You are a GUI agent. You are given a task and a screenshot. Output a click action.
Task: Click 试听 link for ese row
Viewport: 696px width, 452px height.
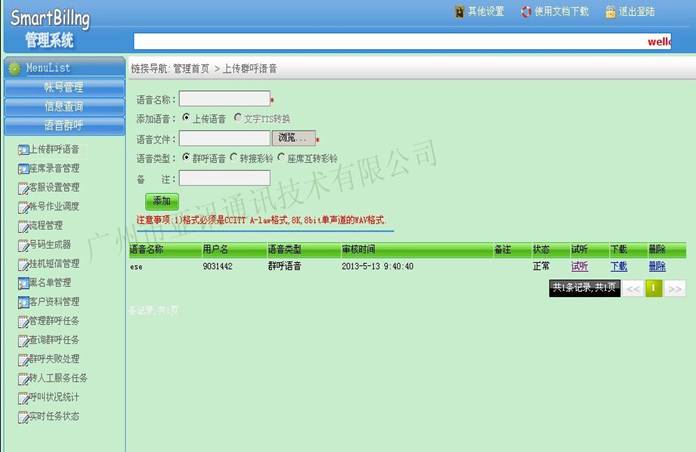pos(579,266)
